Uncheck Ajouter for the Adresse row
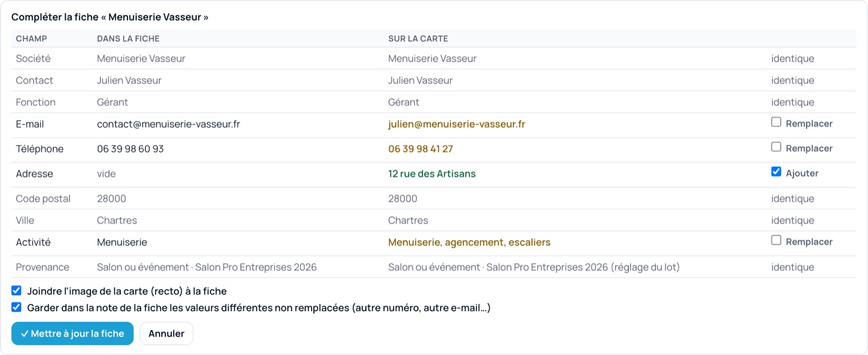Screen dimensions: 868x355 [776, 172]
